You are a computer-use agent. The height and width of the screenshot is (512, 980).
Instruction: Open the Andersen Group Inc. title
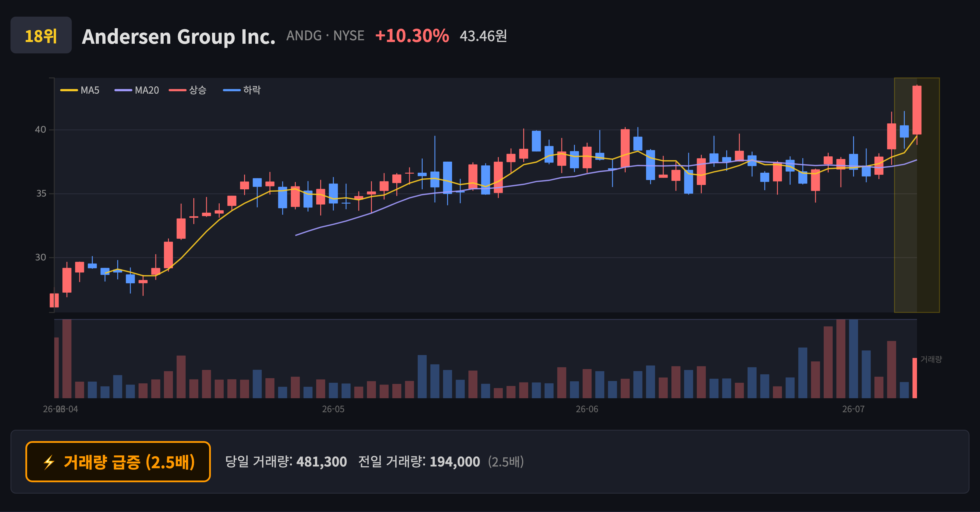(x=178, y=36)
